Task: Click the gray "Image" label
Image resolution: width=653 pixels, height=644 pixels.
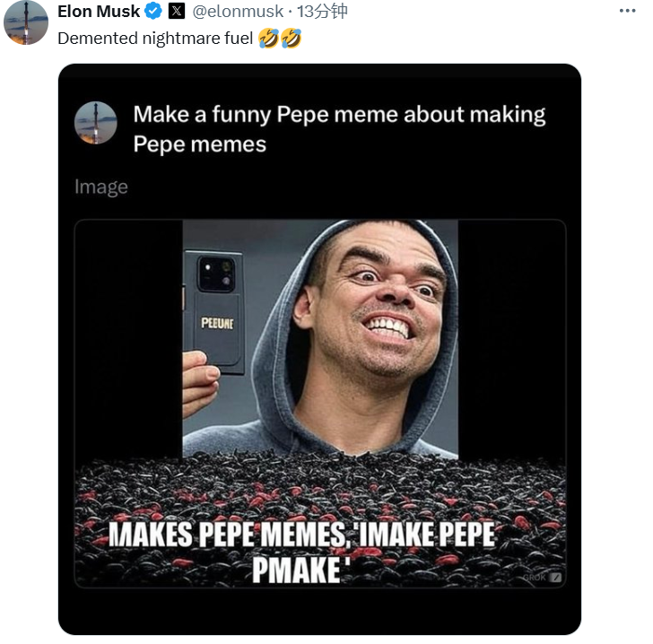Action: 101,187
